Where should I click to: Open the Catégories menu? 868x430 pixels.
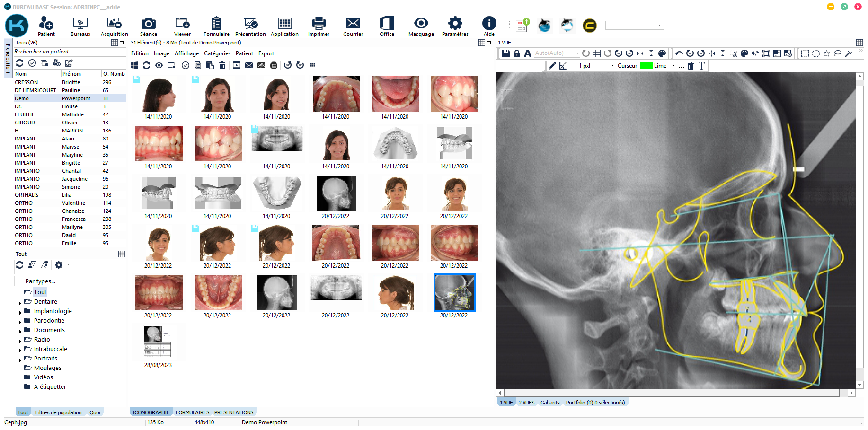(217, 53)
